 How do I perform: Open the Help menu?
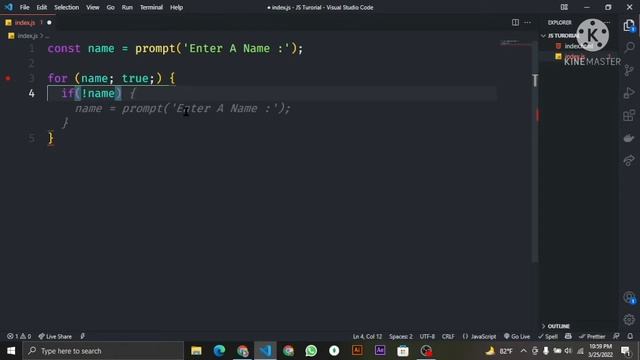176,7
